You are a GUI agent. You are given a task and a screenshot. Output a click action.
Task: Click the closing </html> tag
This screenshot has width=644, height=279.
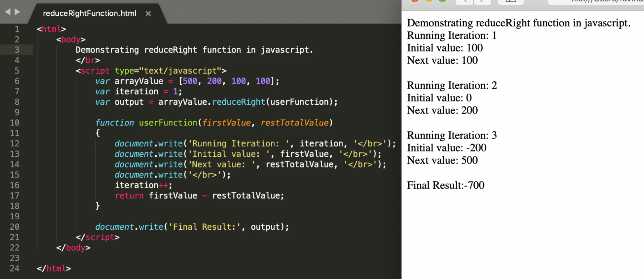point(54,268)
